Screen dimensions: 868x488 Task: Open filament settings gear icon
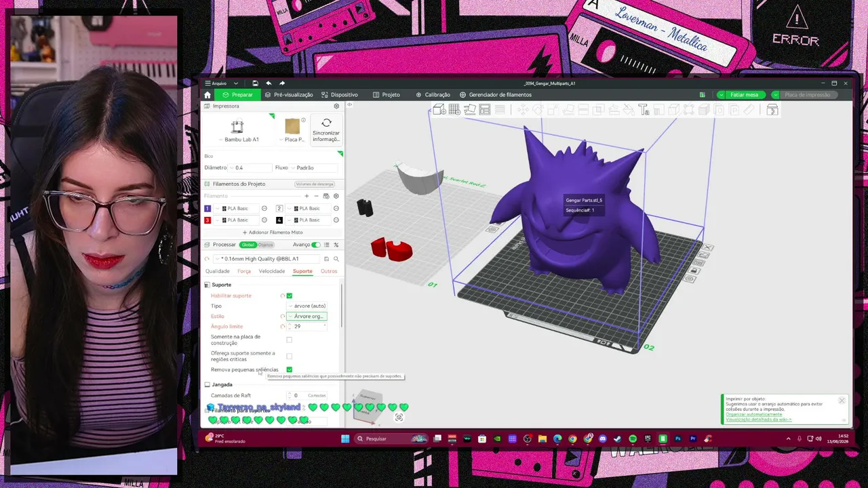click(x=336, y=196)
